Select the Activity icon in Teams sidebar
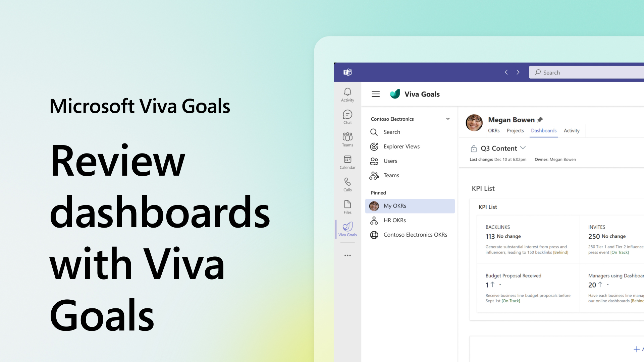This screenshot has height=362, width=644. [347, 95]
